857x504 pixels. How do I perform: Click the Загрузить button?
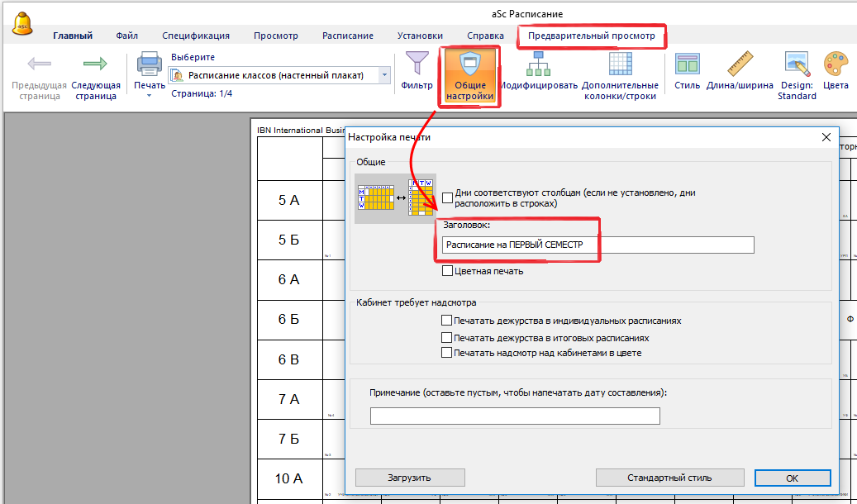410,478
